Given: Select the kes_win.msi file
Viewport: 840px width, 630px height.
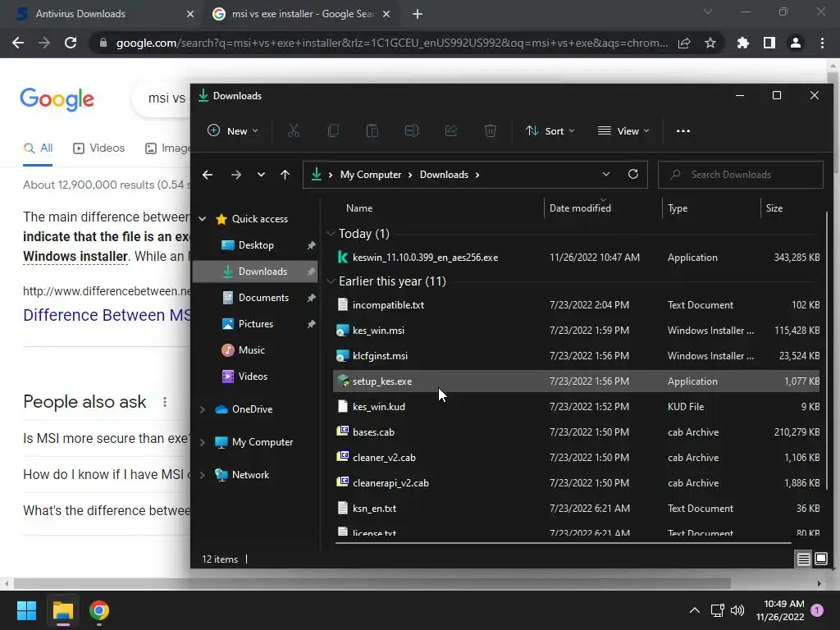Looking at the screenshot, I should pos(576,331).
